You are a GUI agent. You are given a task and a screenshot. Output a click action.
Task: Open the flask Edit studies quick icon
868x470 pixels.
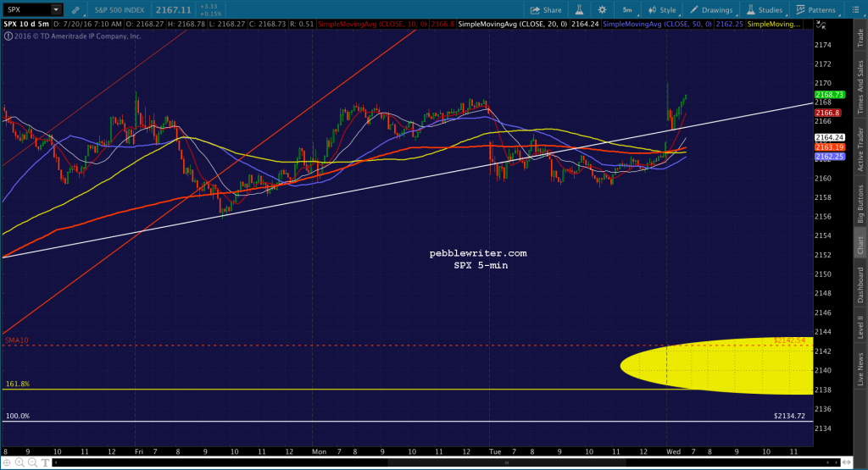tap(579, 10)
